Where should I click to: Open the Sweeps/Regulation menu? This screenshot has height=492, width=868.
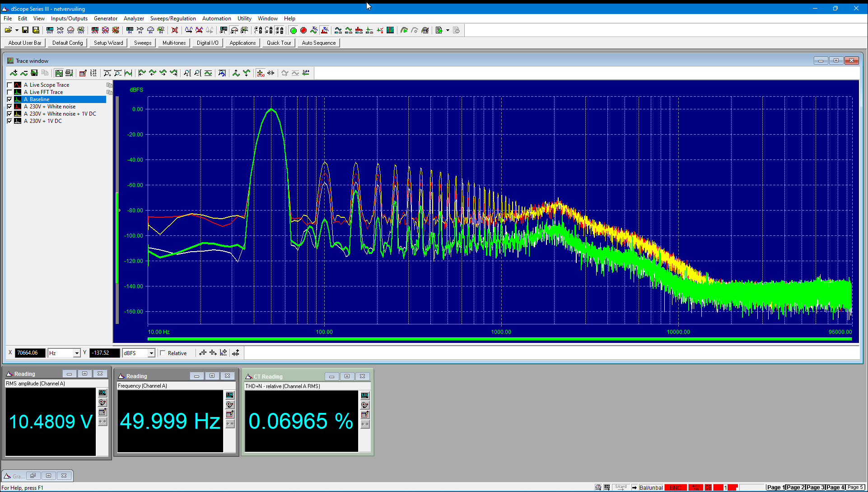click(173, 19)
